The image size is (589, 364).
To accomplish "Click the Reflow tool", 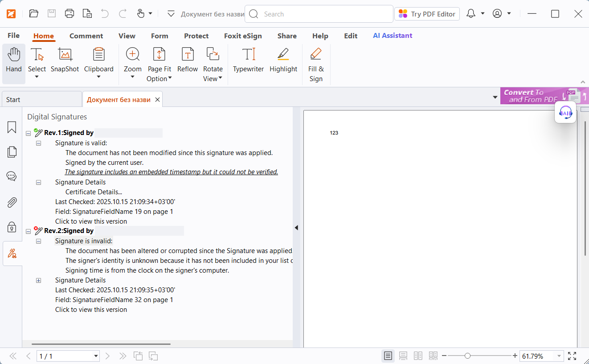I will coord(188,60).
